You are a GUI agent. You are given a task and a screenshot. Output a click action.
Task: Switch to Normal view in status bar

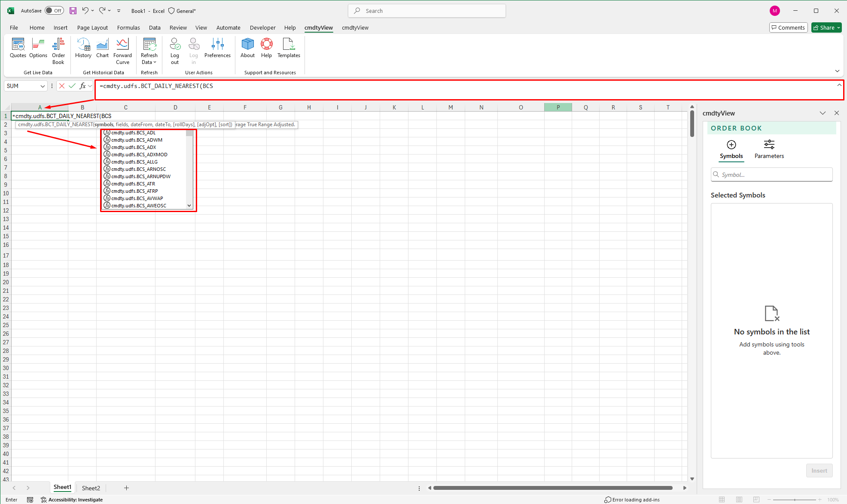722,499
